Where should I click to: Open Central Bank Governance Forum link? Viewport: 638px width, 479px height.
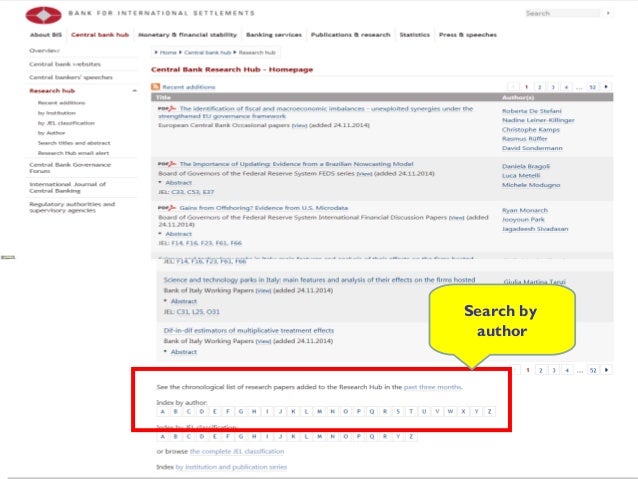point(70,168)
